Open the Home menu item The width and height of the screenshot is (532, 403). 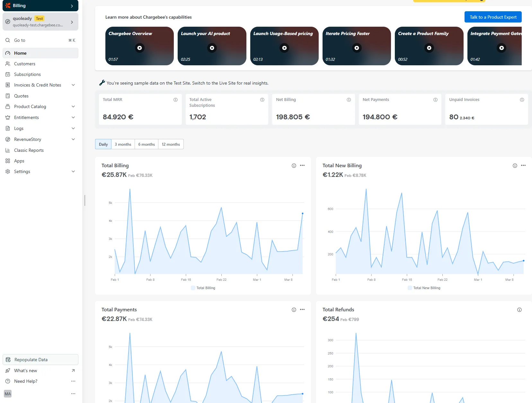click(x=40, y=53)
